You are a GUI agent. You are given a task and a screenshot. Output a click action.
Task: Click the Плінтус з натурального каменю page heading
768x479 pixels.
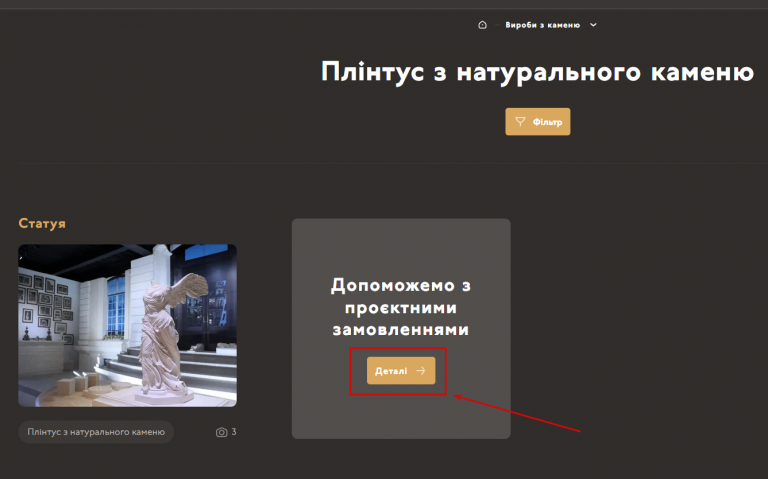pos(537,72)
